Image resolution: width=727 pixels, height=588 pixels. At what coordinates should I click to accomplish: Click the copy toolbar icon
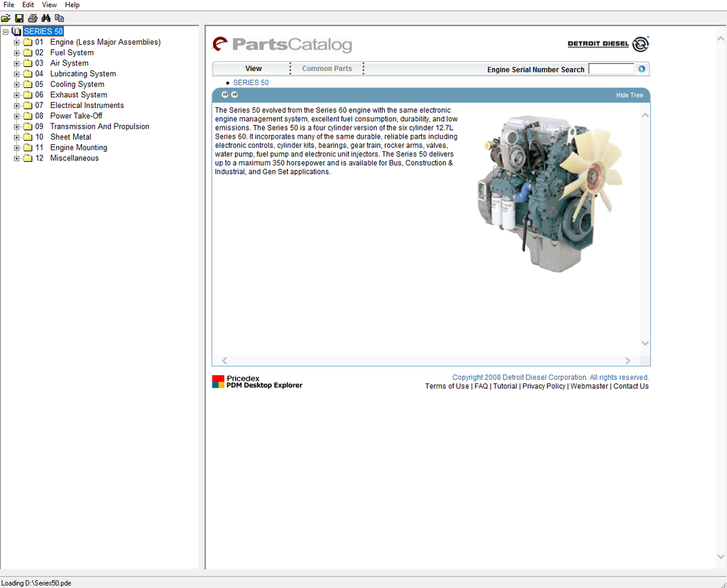point(60,18)
